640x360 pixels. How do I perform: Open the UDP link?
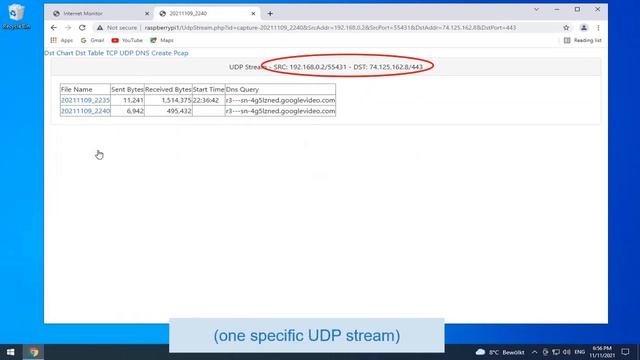click(127, 53)
